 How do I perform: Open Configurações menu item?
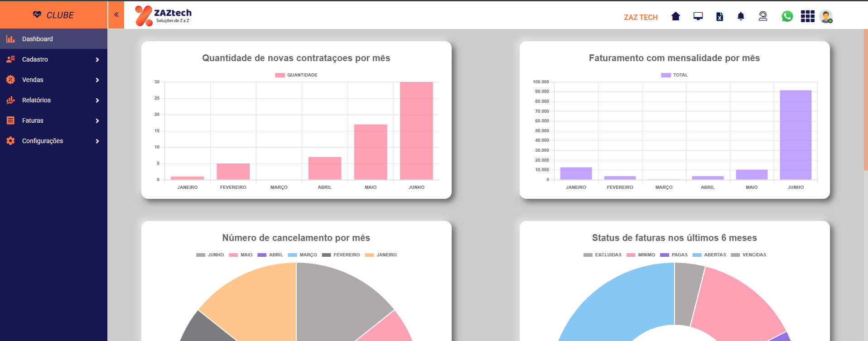click(53, 141)
